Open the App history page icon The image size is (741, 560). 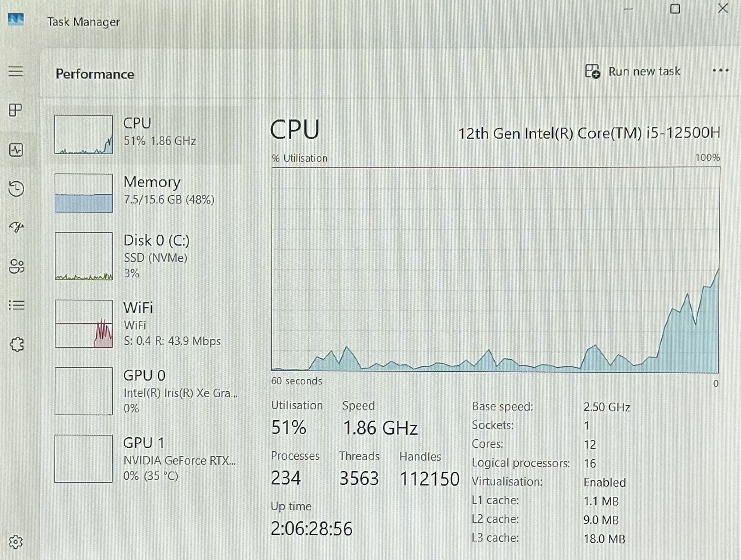click(16, 188)
